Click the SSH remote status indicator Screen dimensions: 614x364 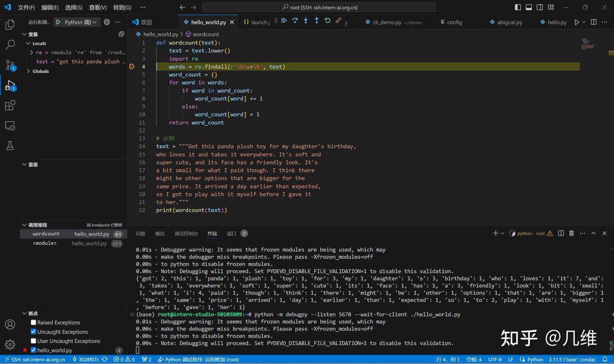pos(34,359)
